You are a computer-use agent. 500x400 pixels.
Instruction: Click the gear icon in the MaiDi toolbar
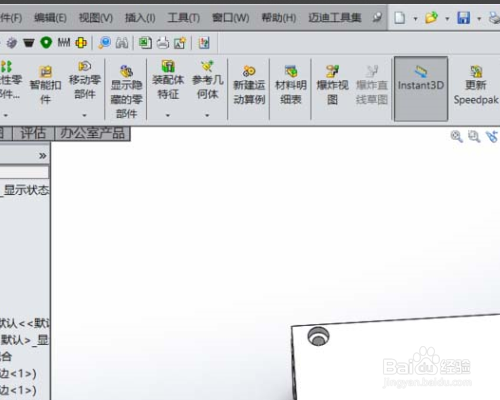tap(12, 43)
